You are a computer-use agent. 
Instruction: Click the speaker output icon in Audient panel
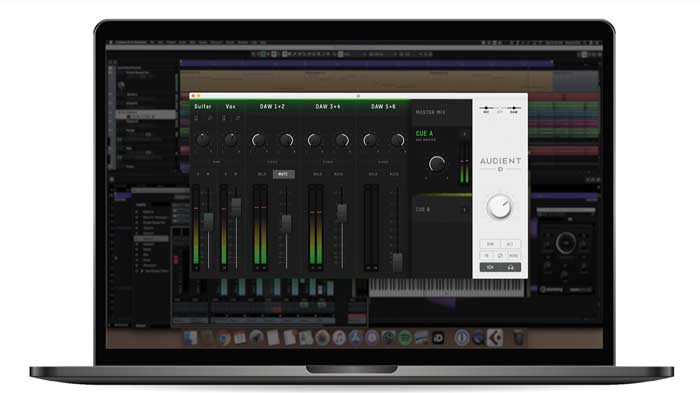click(x=490, y=267)
